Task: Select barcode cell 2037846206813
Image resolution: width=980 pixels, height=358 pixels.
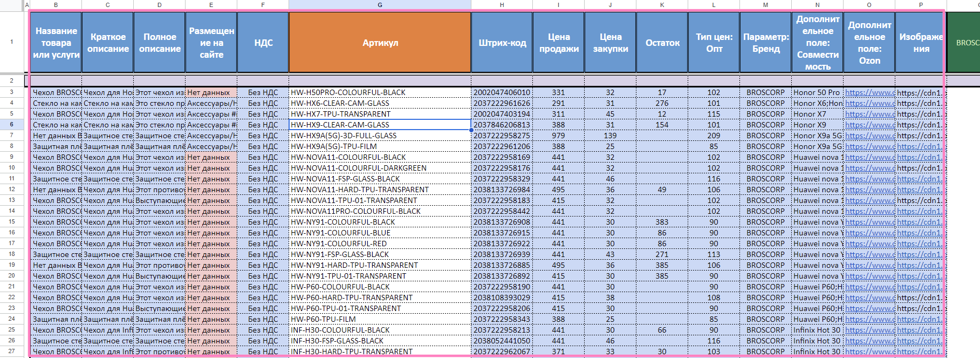Action: click(x=502, y=125)
